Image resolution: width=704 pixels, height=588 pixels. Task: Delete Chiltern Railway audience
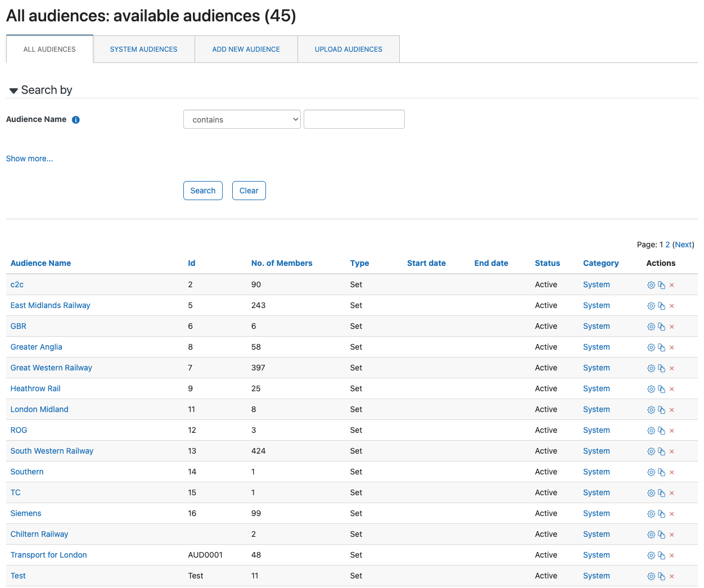[x=672, y=535]
